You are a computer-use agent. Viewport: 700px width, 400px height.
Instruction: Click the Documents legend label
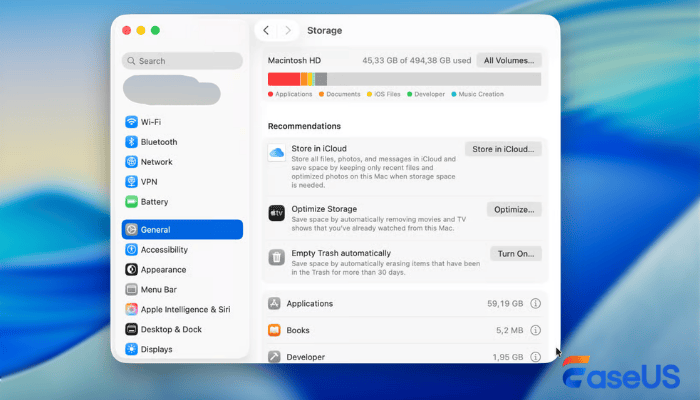point(343,94)
